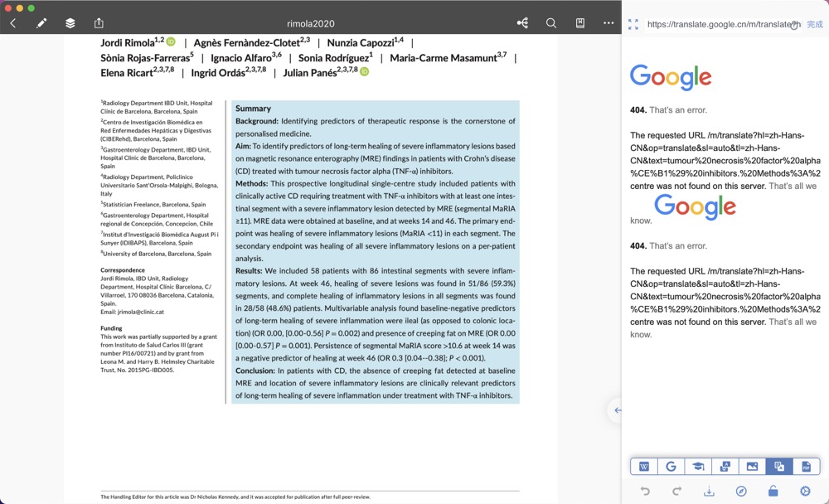Collapse side panel with left arrow handle
Image resolution: width=829 pixels, height=504 pixels.
pos(617,410)
